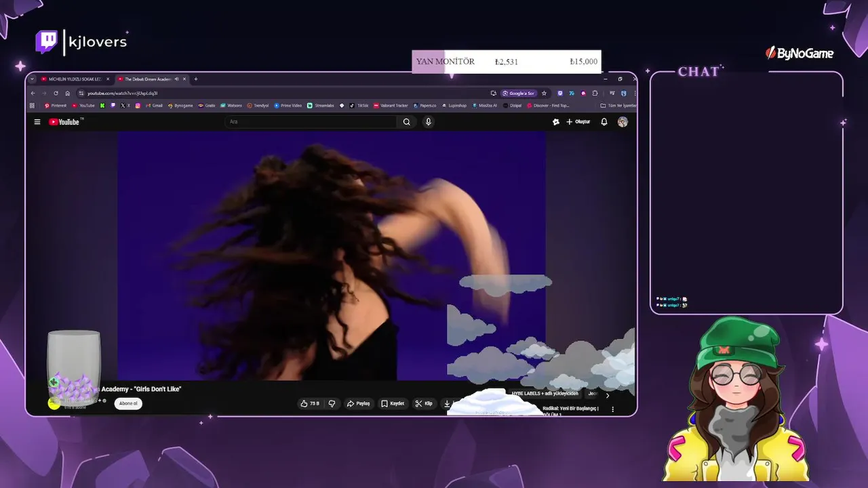Open the Papers.co bookmark
This screenshot has height=488, width=868.
coord(425,106)
